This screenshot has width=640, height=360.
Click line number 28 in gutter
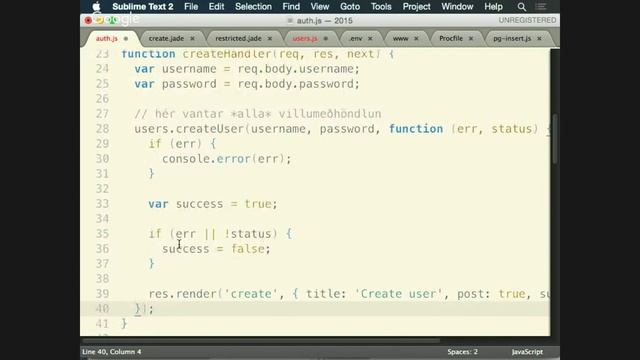tap(102, 129)
